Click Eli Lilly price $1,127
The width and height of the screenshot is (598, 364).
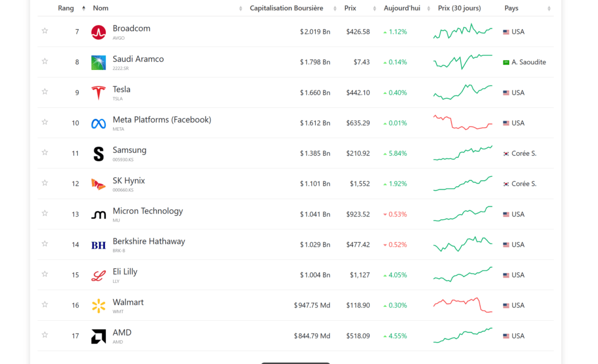360,275
